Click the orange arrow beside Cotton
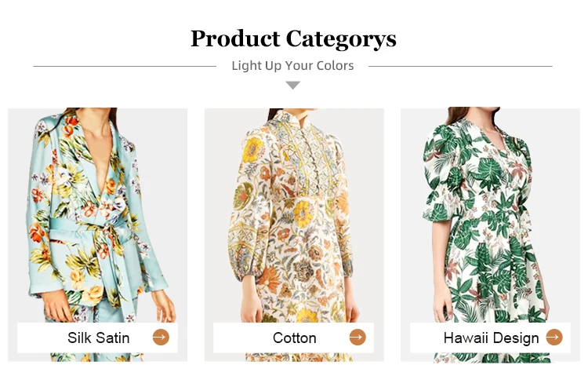Screen dimensions: 588x376 point(358,338)
